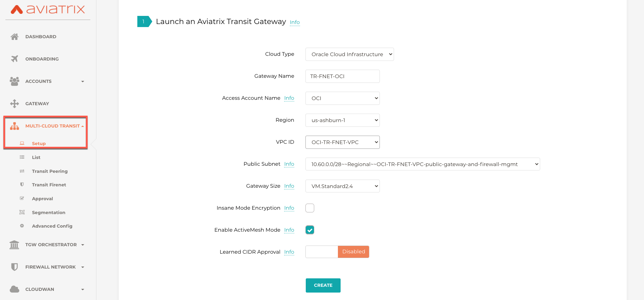The image size is (644, 300).
Task: Select the Region dropdown
Action: tap(342, 120)
